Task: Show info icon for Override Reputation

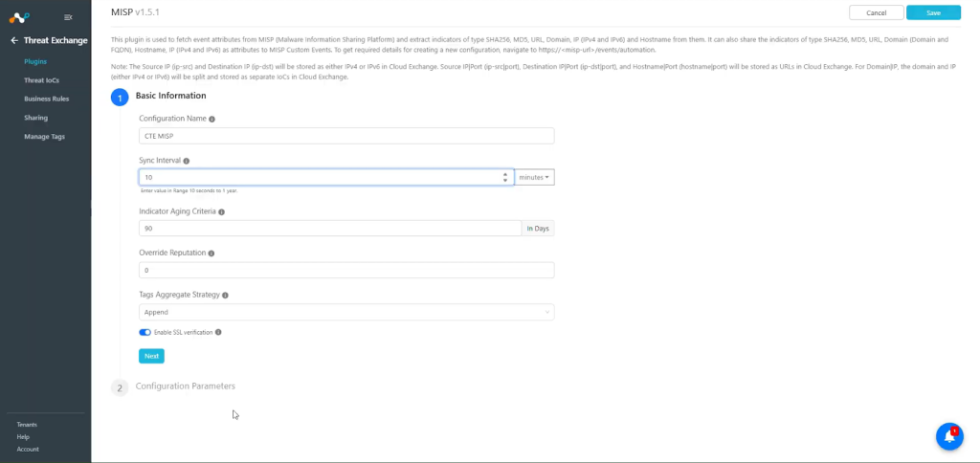Action: point(212,254)
